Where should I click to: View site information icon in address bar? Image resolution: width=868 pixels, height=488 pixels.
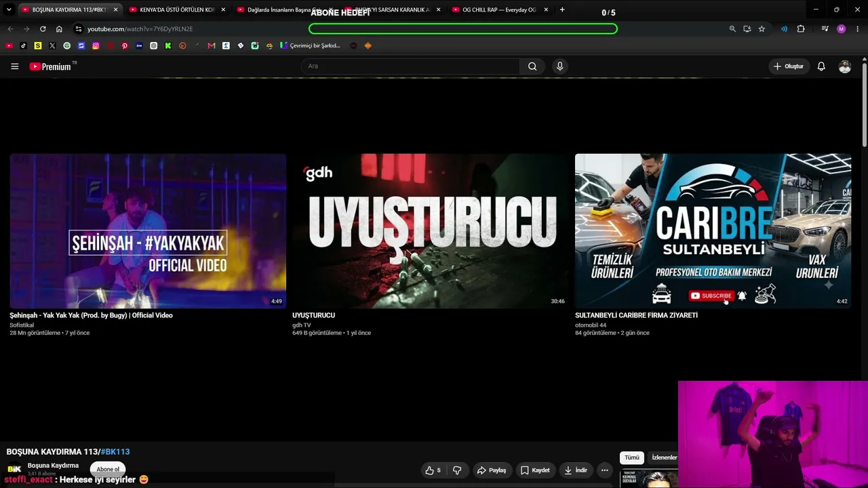click(79, 29)
